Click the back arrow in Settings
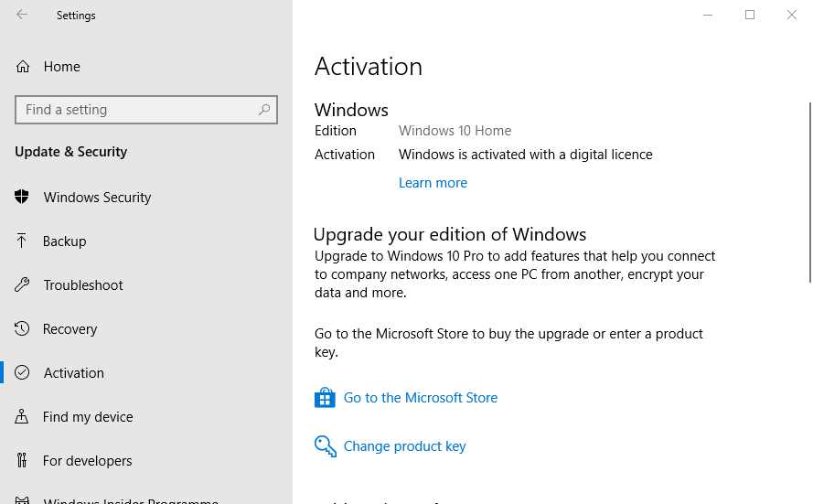This screenshot has width=813, height=504. 22,15
